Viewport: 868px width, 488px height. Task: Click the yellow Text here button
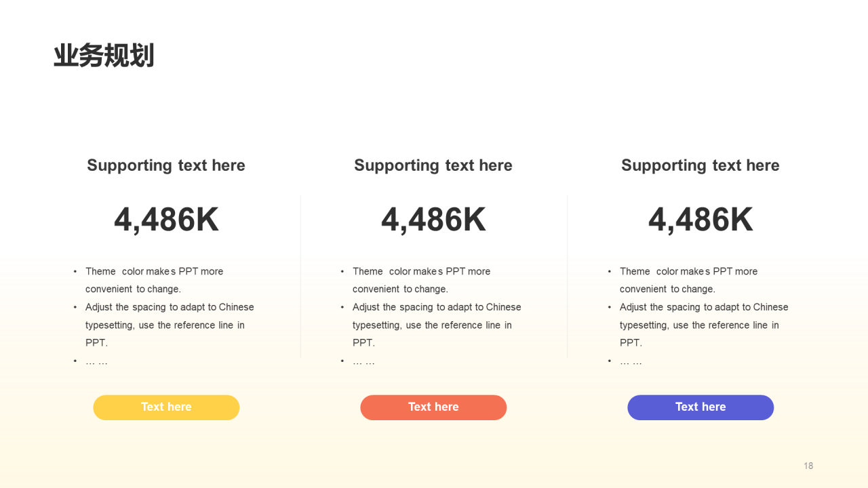(166, 407)
